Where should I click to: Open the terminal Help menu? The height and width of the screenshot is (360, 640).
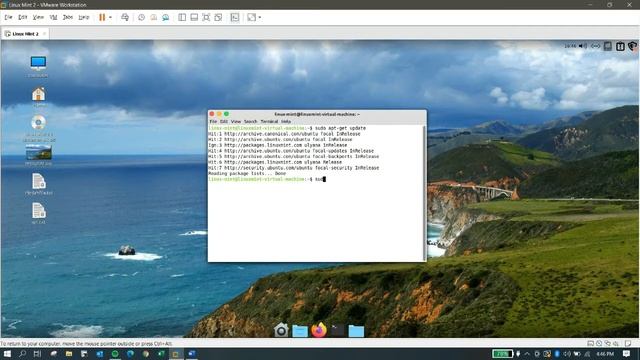click(x=286, y=121)
